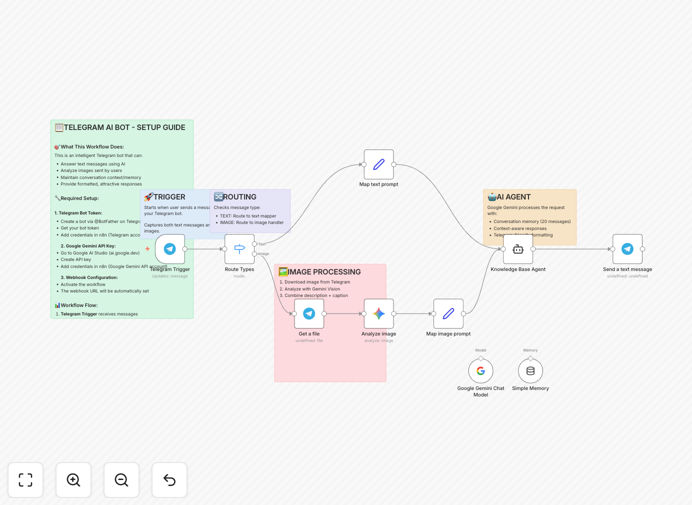Click the Simple Memory label

click(x=530, y=388)
